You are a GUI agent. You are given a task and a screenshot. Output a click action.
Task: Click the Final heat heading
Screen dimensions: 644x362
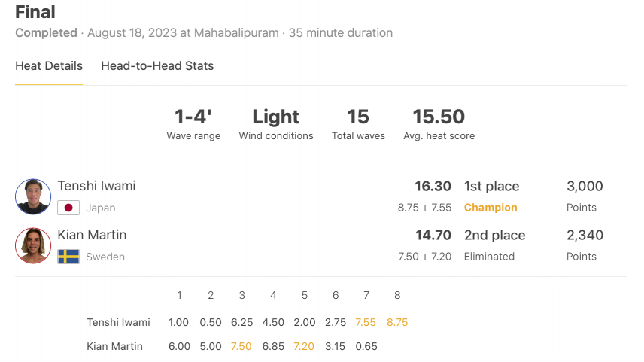35,12
